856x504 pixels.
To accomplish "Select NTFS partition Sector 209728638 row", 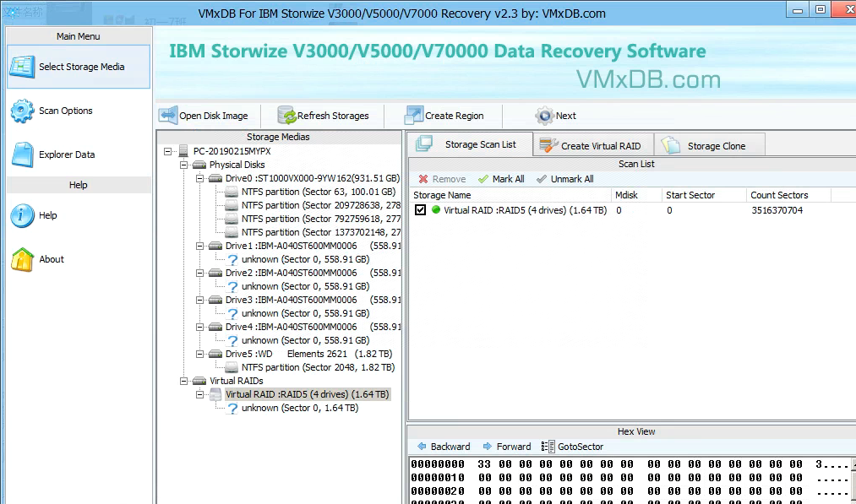I will click(x=321, y=206).
